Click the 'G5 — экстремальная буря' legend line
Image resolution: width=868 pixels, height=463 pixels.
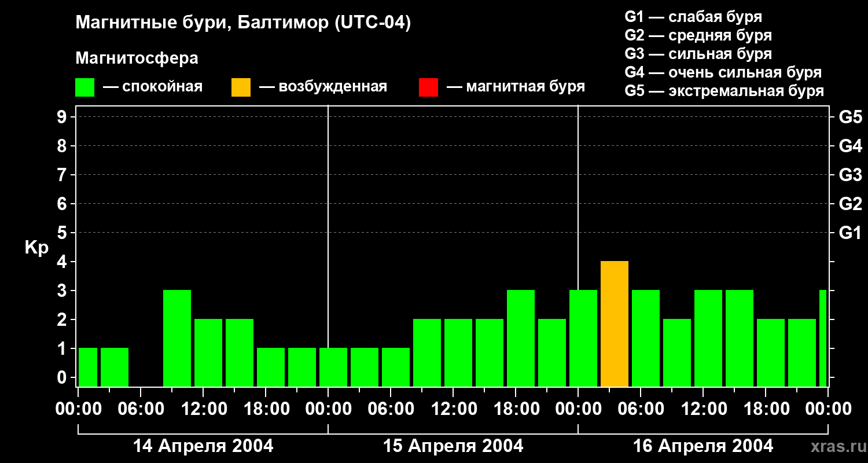724,91
